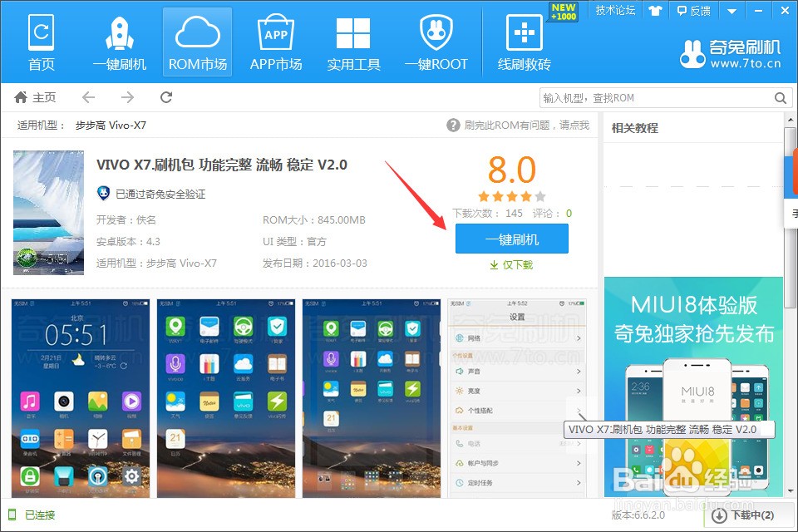Screen dimensions: 798x532
Task: Click the blue 一键刷机 button
Action: 511,239
